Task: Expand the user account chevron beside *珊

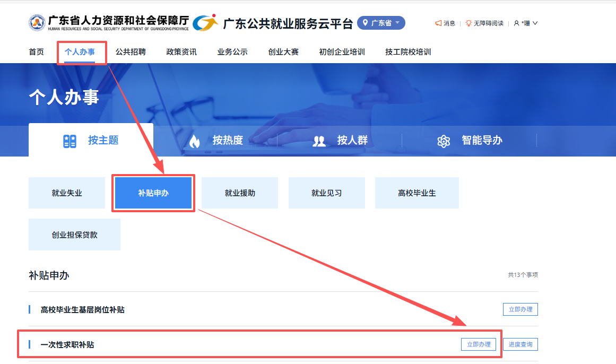Action: pyautogui.click(x=535, y=23)
